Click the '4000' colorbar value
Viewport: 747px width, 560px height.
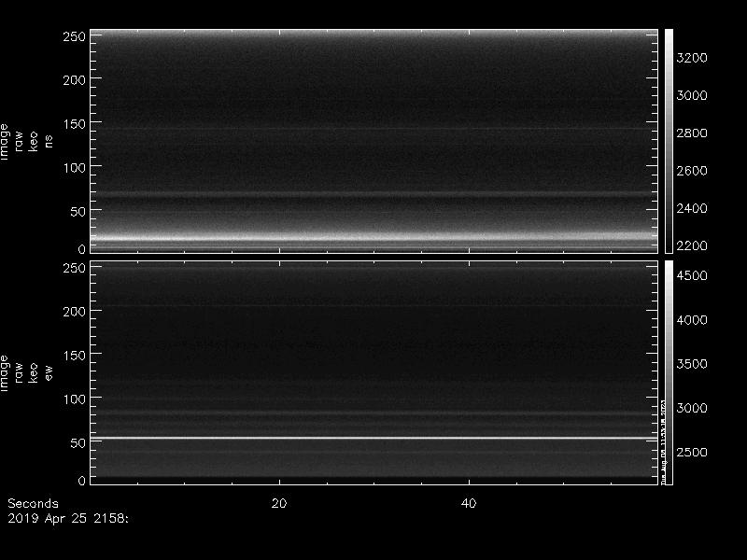pos(692,319)
